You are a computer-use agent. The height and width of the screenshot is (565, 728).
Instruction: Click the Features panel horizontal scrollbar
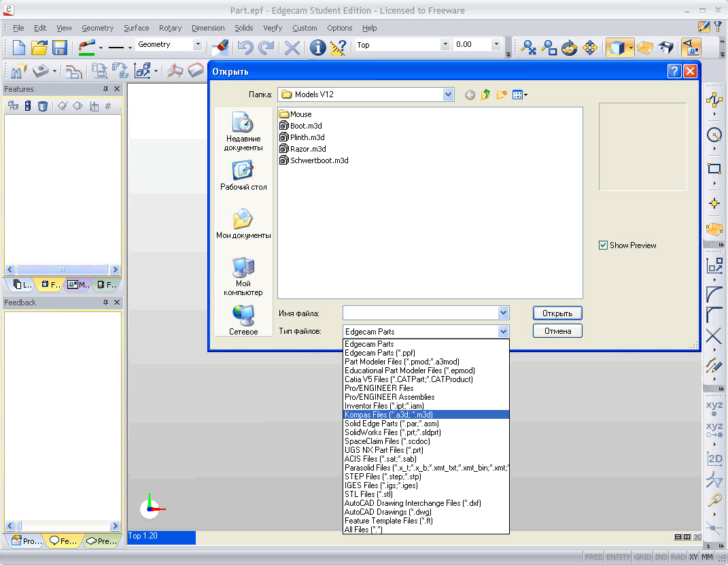tap(63, 269)
